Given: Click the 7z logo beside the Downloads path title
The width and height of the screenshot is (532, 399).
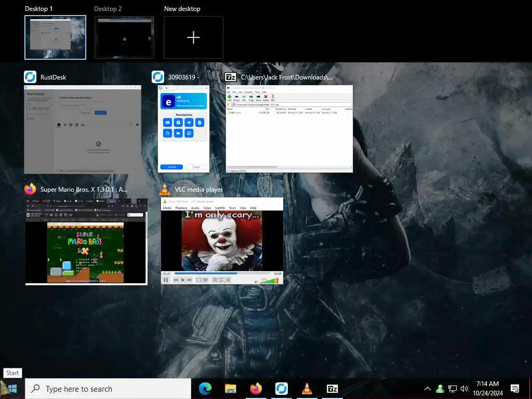Looking at the screenshot, I should pyautogui.click(x=231, y=77).
